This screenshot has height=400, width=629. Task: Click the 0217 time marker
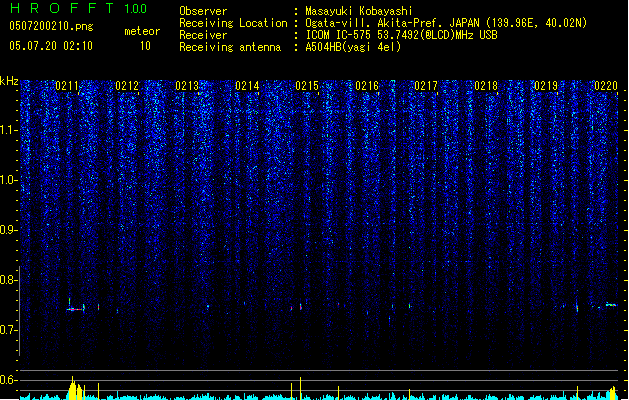click(426, 86)
